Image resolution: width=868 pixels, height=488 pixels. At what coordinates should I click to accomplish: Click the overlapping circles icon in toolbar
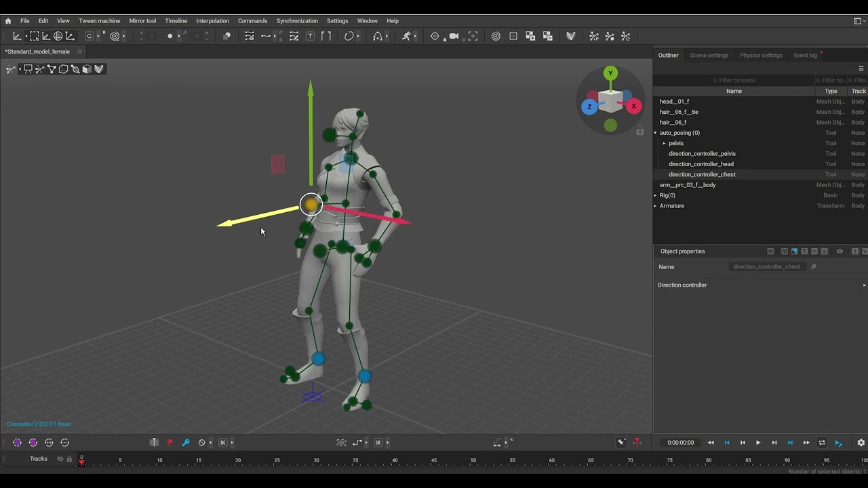tap(226, 36)
